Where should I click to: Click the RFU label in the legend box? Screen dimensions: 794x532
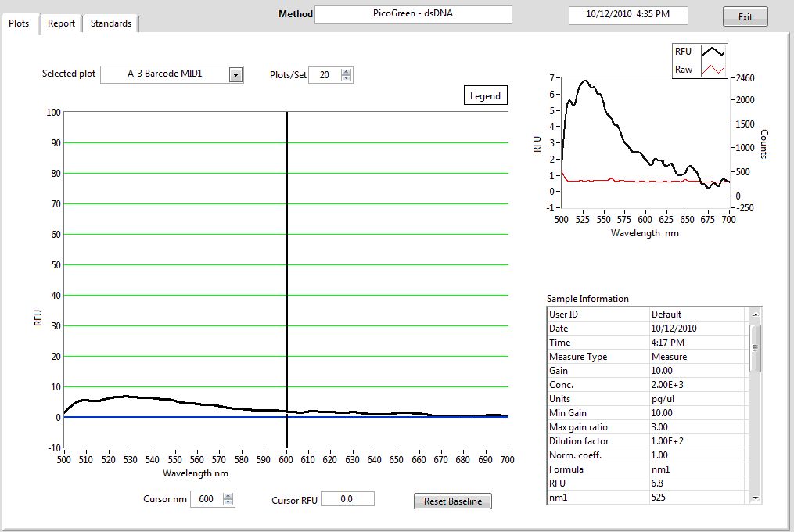pyautogui.click(x=683, y=51)
